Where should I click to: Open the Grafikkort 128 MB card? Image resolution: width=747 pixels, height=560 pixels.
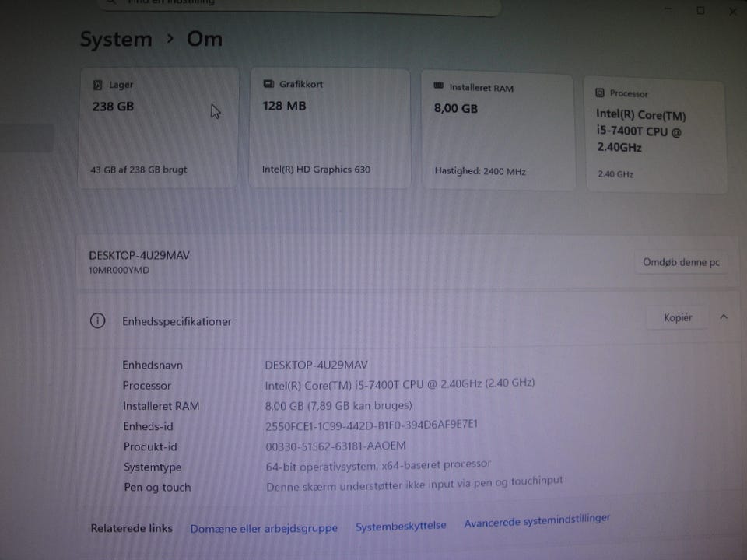(329, 128)
